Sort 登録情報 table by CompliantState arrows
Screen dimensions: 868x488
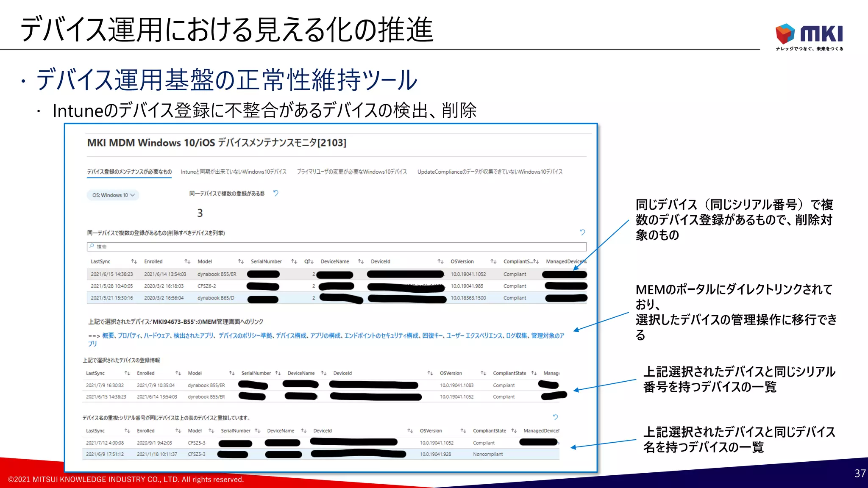click(534, 373)
